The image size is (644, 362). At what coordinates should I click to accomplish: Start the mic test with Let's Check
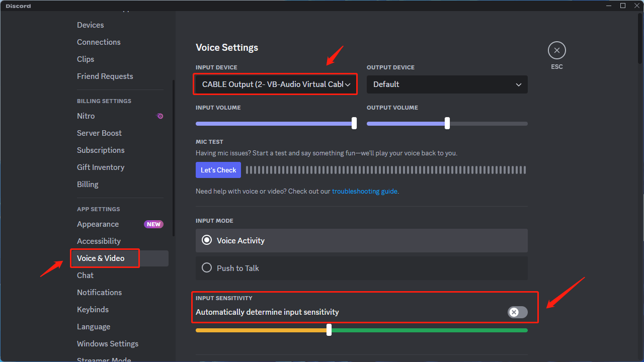(218, 169)
